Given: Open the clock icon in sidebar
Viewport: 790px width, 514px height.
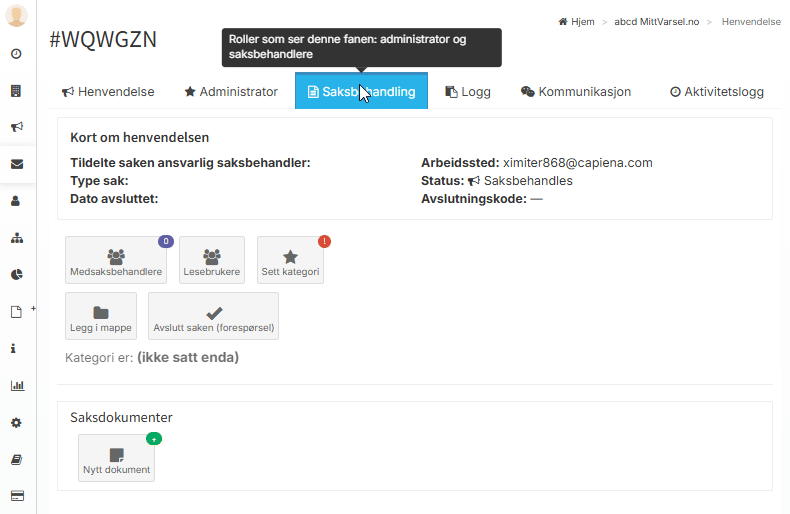Looking at the screenshot, I should pos(16,54).
